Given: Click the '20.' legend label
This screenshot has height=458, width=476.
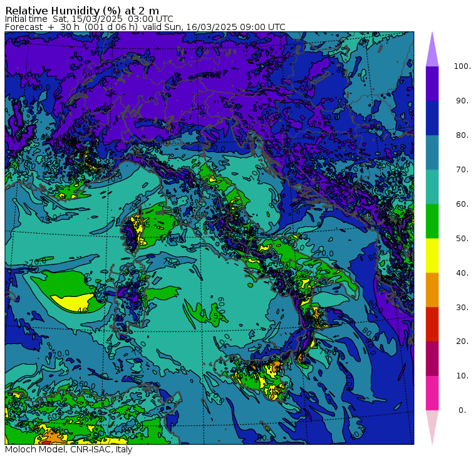Looking at the screenshot, I should pyautogui.click(x=462, y=341).
